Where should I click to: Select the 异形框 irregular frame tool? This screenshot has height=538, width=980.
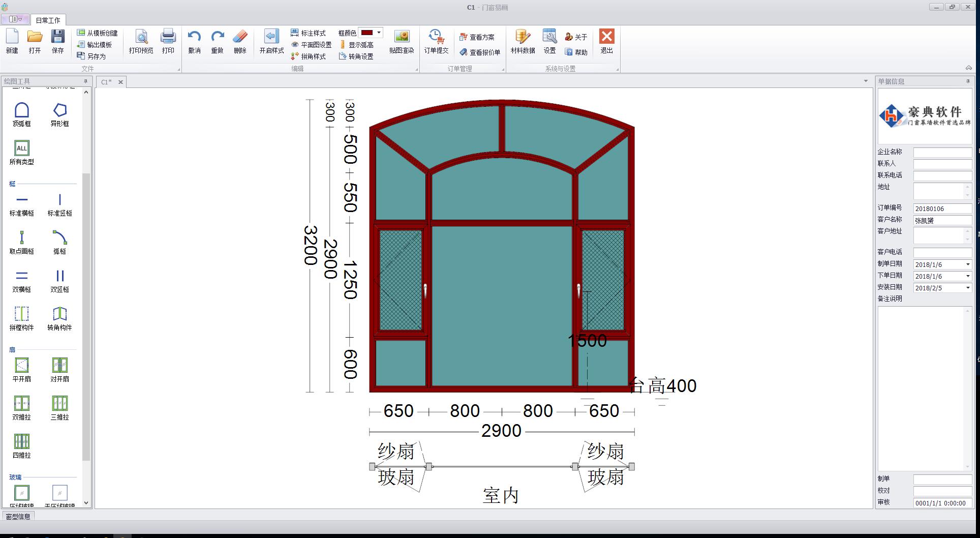59,114
